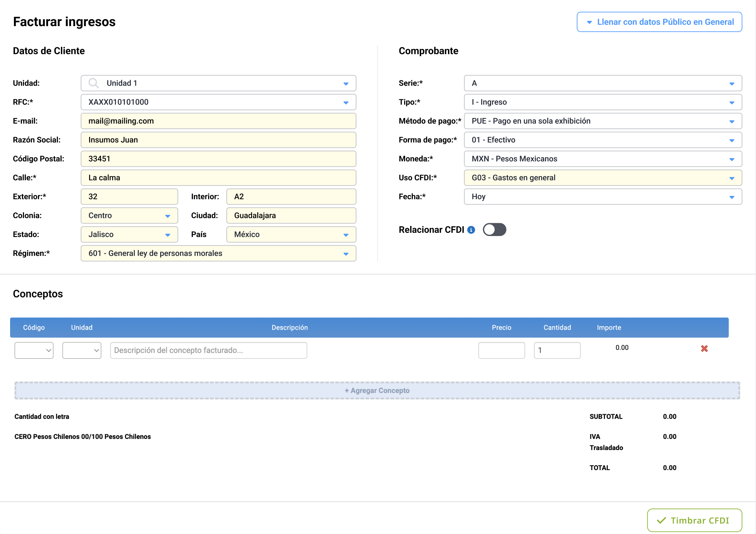Open the concept Código select box
Image resolution: width=756 pixels, height=534 pixels.
point(34,350)
